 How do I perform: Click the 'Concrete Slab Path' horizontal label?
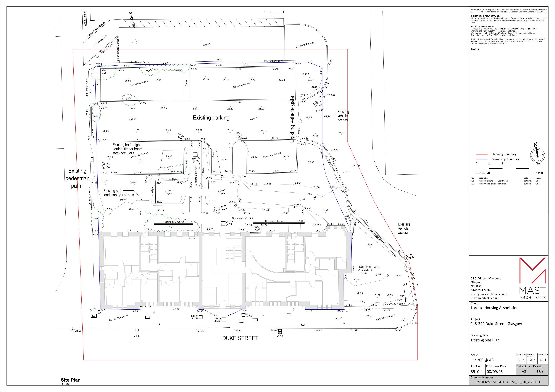(x=242, y=218)
